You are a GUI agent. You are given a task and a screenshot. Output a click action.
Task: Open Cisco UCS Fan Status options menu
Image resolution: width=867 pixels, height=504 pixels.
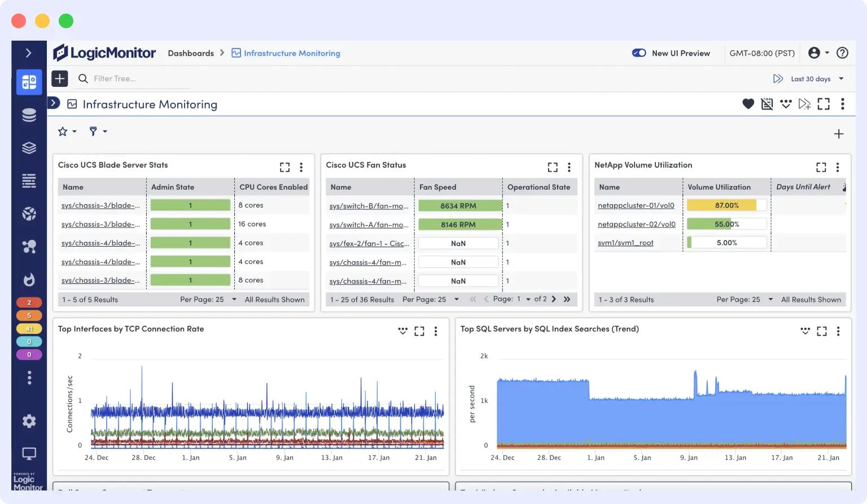569,167
